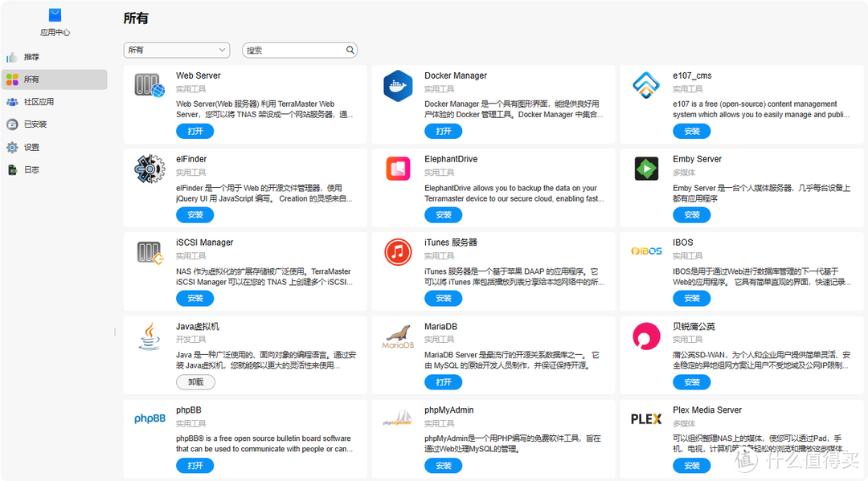Viewport: 868px width, 481px height.
Task: Click the Docker Manager whale icon
Action: tap(398, 86)
